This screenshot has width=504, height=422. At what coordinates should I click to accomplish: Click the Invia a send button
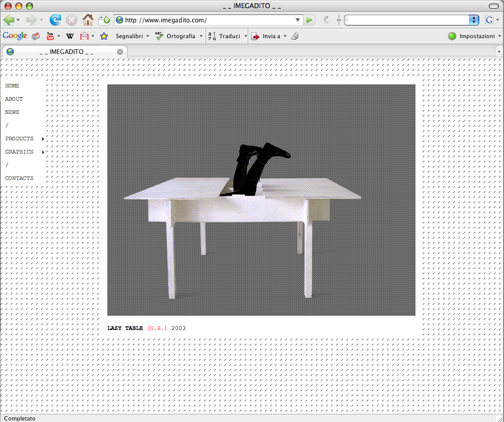point(266,36)
